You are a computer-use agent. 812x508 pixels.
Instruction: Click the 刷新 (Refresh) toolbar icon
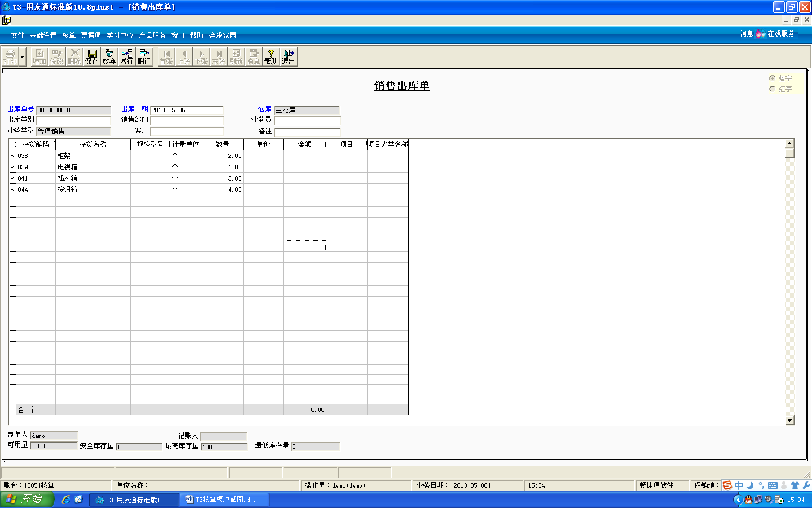[x=236, y=56]
